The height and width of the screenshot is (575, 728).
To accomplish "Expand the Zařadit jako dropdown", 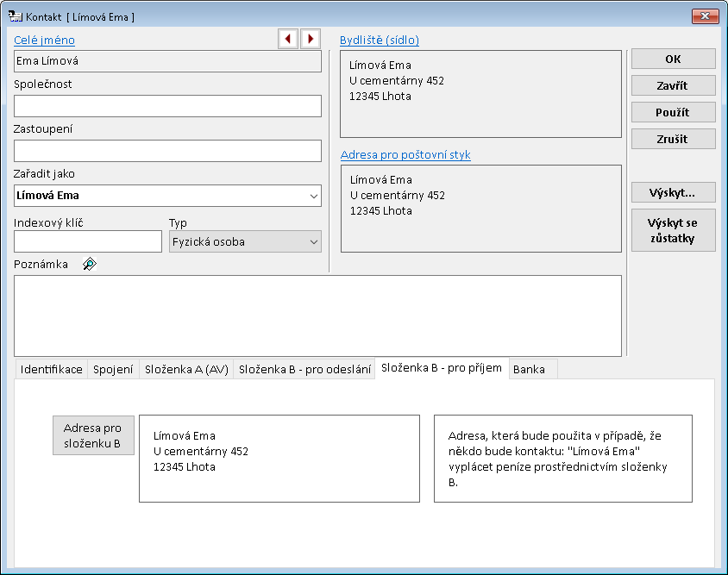I will click(x=311, y=196).
